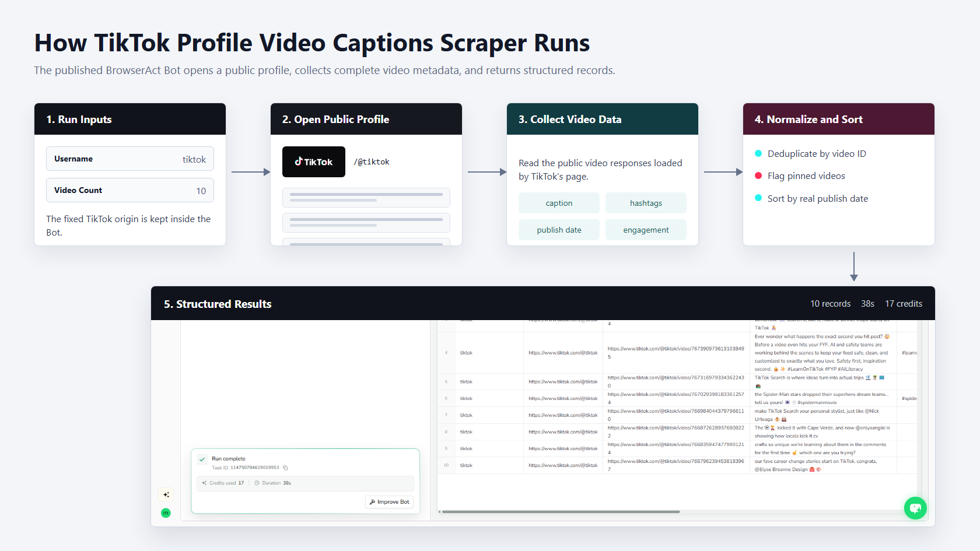Click the '#spide' hashtag cell in row 6
The image size is (980, 551).
[909, 398]
